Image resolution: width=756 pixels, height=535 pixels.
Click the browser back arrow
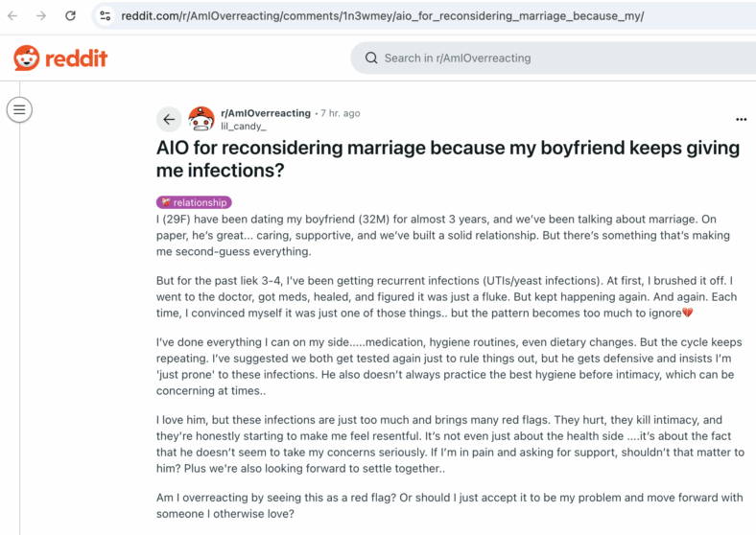(13, 16)
